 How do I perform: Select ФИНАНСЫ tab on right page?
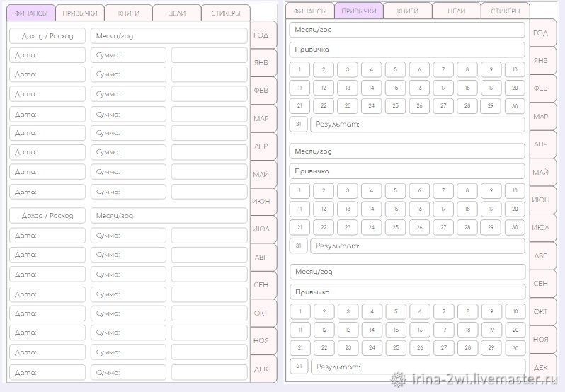click(x=310, y=11)
